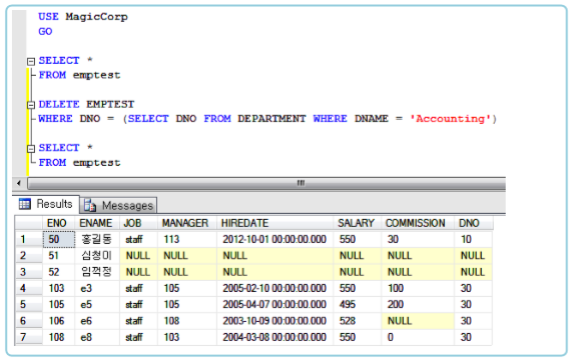Collapse the DELETE EMPTEST statement block
This screenshot has height=360, width=572.
[31, 105]
